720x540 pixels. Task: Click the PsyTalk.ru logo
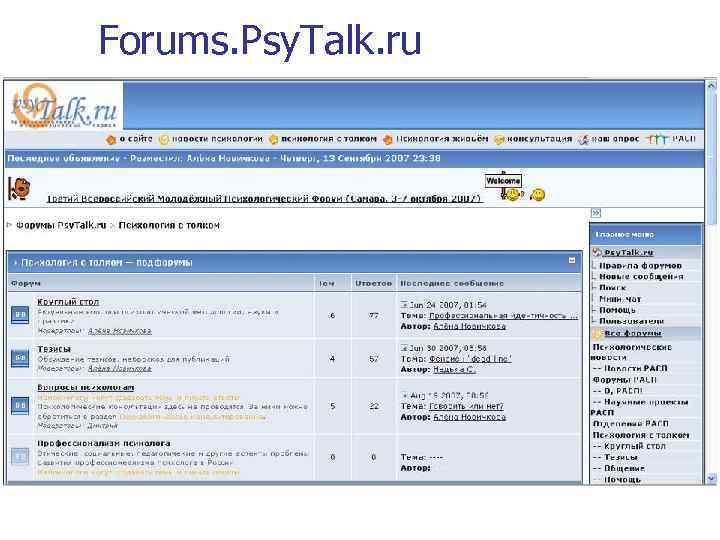(65, 105)
